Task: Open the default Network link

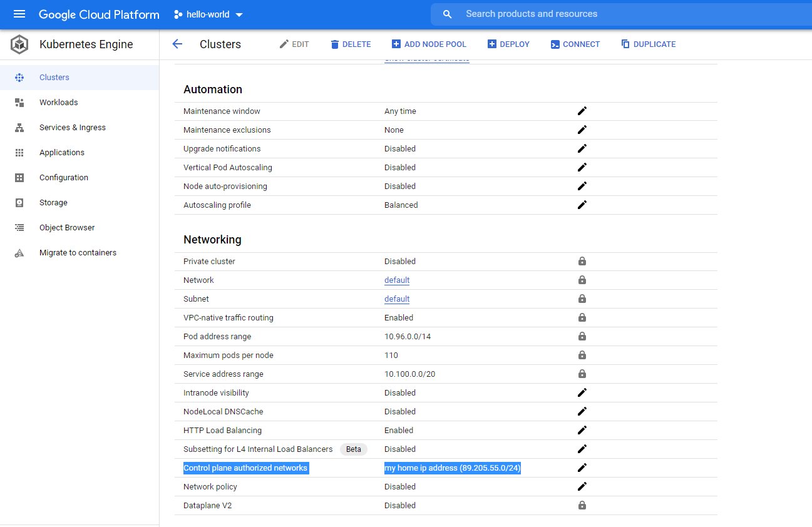Action: [x=396, y=280]
